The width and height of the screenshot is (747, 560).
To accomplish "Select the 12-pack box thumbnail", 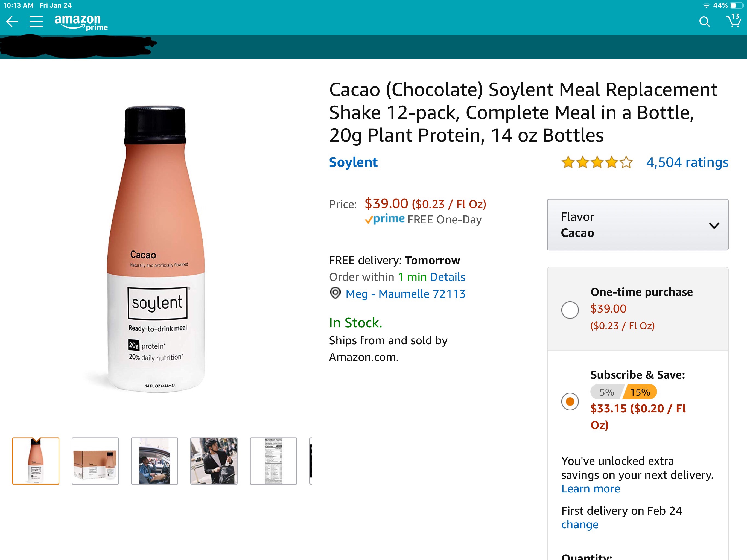I will tap(95, 461).
